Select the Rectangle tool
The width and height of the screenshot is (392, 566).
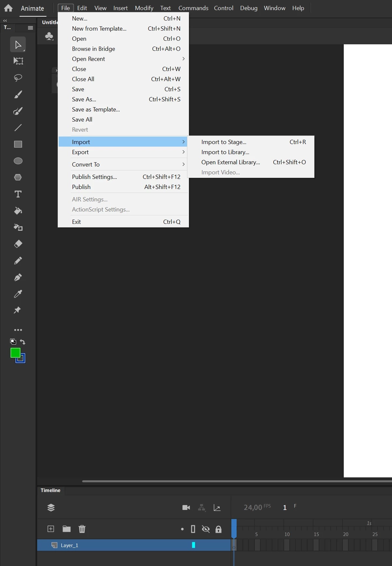point(18,144)
